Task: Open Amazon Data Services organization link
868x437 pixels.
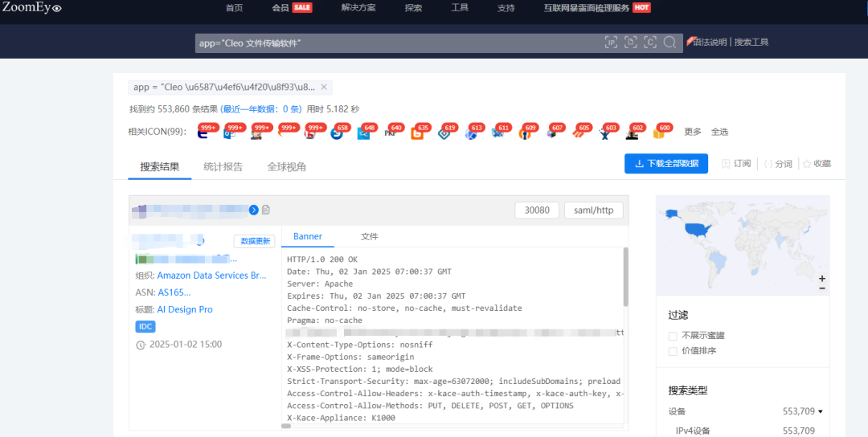Action: tap(212, 275)
